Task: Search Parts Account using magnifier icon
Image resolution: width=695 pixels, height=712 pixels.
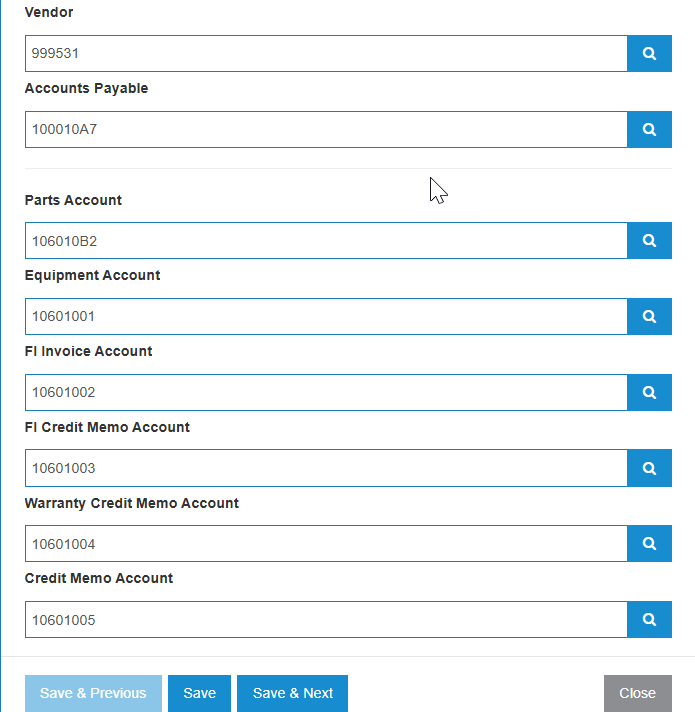Action: [649, 241]
